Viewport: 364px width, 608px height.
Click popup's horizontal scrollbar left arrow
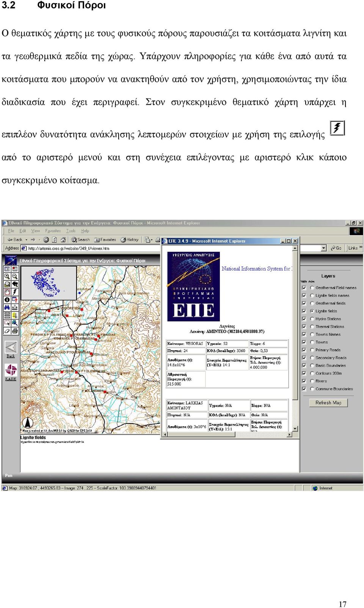pyautogui.click(x=164, y=434)
